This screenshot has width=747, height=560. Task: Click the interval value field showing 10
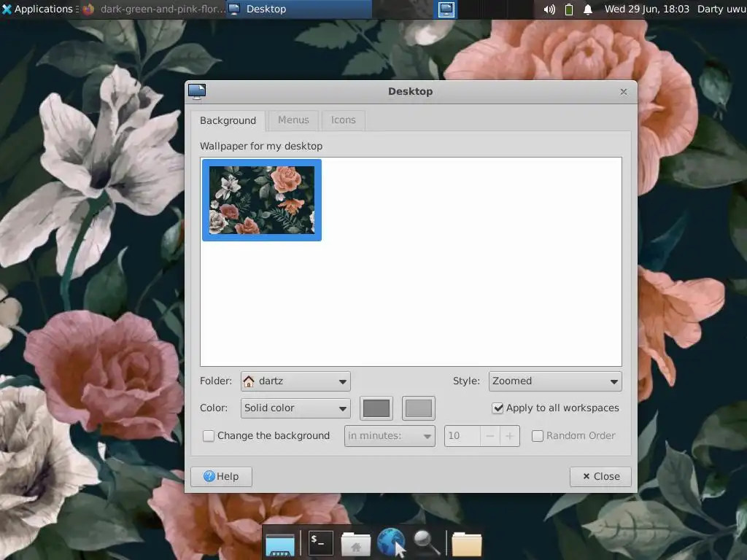[x=462, y=436]
